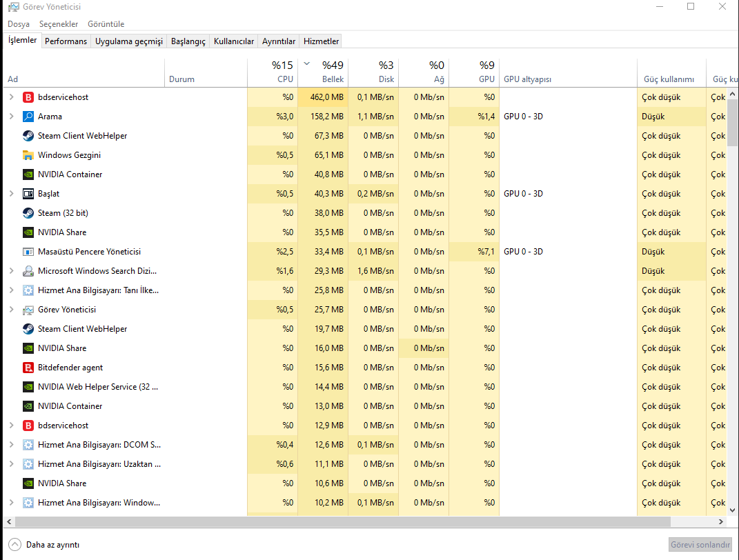Open the Seçenekler menu
Viewport: 739px width, 560px height.
pos(59,24)
